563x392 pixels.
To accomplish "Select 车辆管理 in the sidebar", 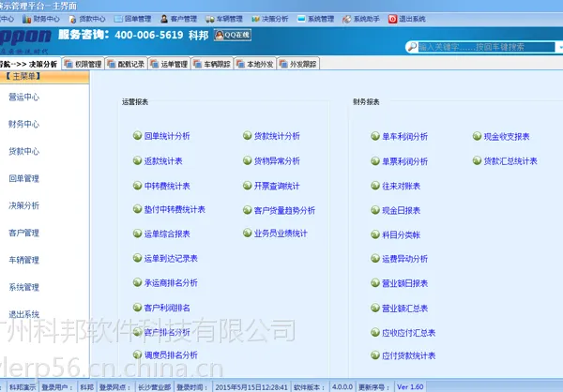I will pos(24,260).
